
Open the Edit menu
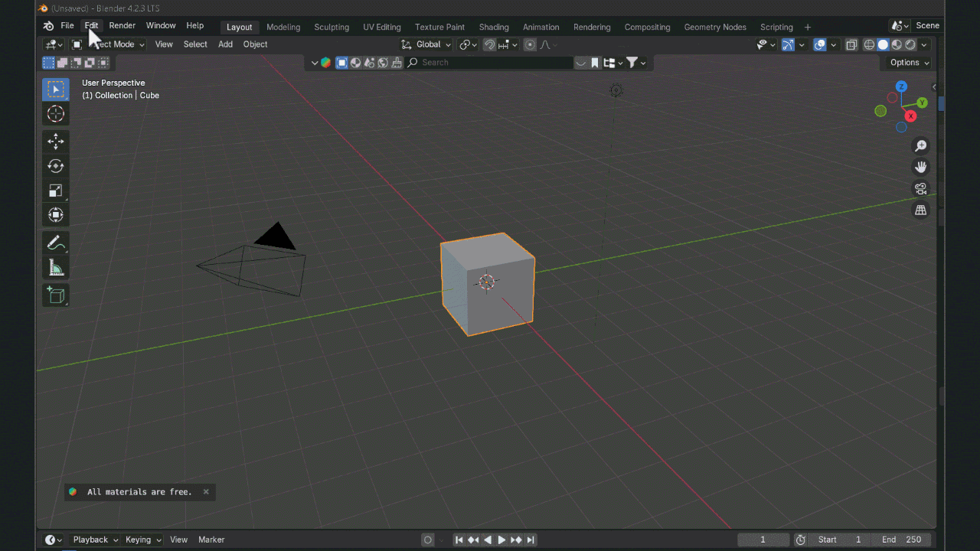click(x=92, y=25)
